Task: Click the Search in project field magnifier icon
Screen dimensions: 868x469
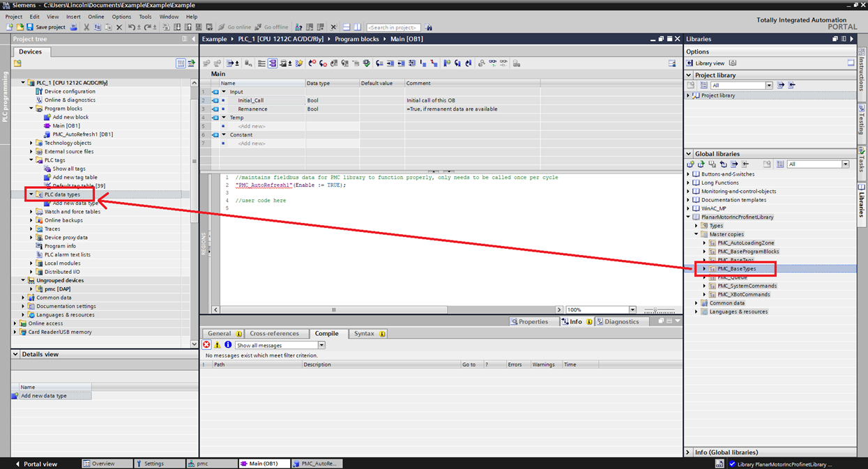Action: pos(428,27)
